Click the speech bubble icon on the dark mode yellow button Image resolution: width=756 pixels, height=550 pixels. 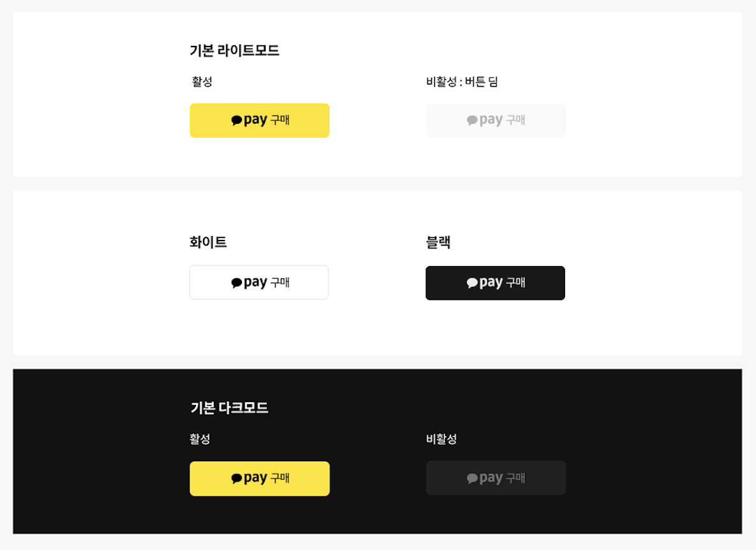coord(236,479)
